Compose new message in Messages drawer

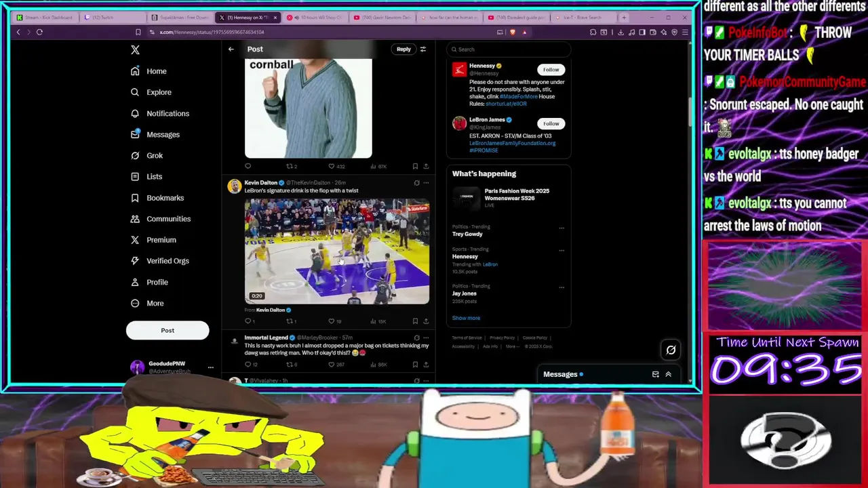click(655, 374)
